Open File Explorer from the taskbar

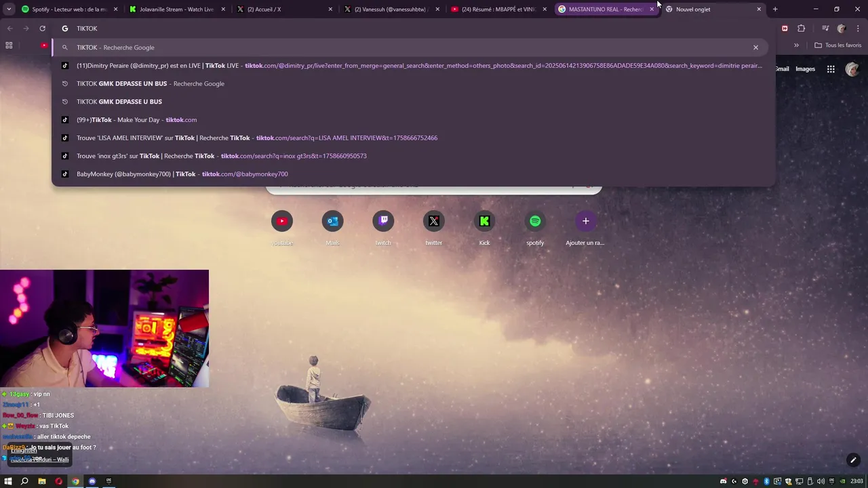pyautogui.click(x=41, y=481)
